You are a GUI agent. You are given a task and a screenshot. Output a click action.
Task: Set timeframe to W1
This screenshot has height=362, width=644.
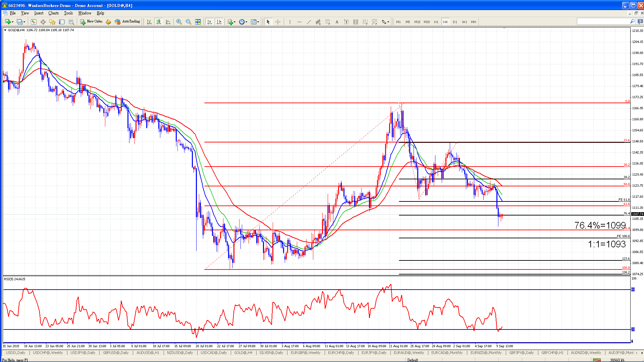464,22
